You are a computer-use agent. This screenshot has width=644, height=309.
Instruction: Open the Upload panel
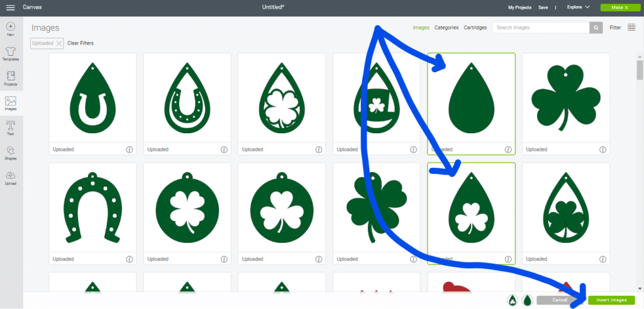(11, 178)
